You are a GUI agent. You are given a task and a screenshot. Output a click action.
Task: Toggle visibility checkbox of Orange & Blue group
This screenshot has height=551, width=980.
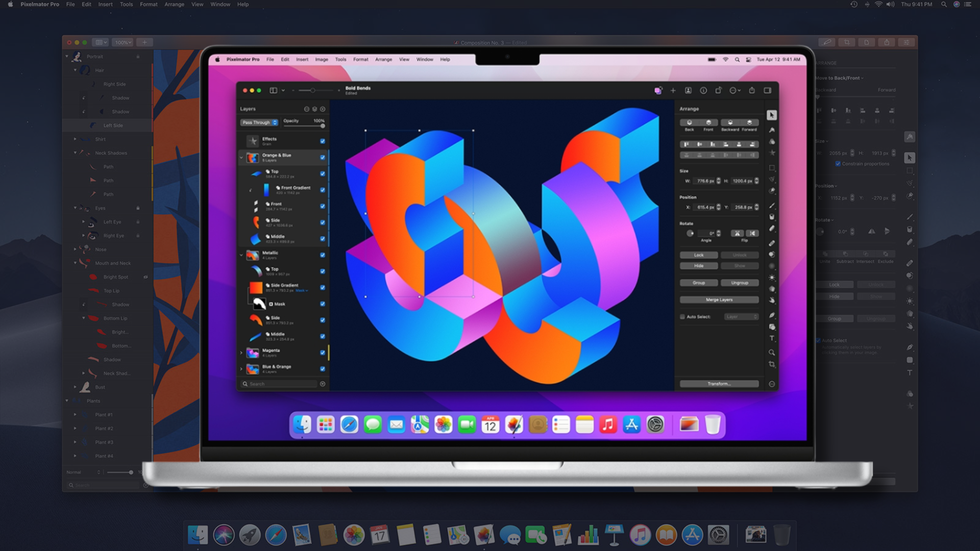coord(323,157)
